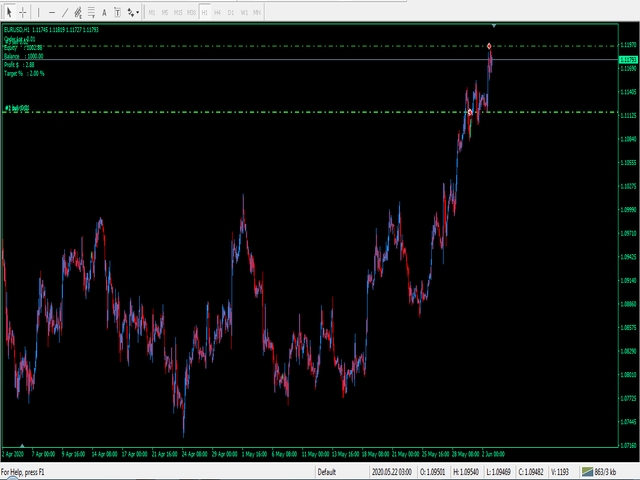Click the 1.11125 price axis label
The width and height of the screenshot is (640, 480).
629,116
